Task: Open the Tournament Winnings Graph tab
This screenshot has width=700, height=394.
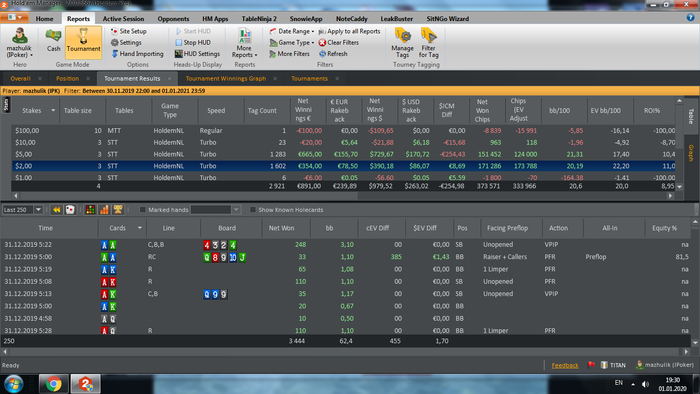Action: pos(226,79)
